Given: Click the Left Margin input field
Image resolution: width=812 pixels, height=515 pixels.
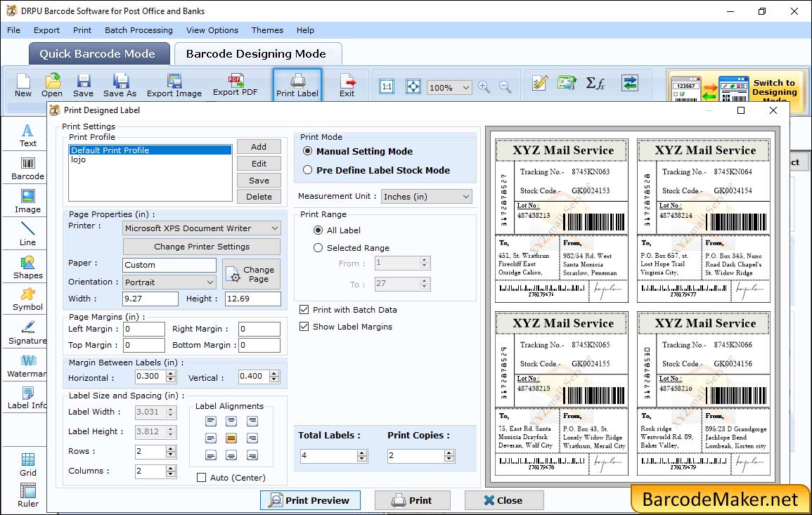Looking at the screenshot, I should click(144, 329).
